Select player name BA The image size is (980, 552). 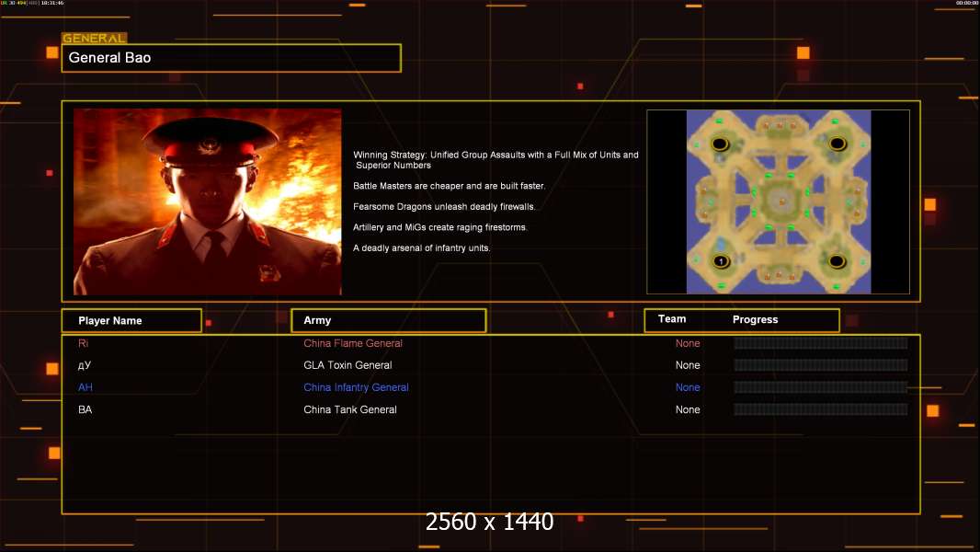[x=85, y=409]
